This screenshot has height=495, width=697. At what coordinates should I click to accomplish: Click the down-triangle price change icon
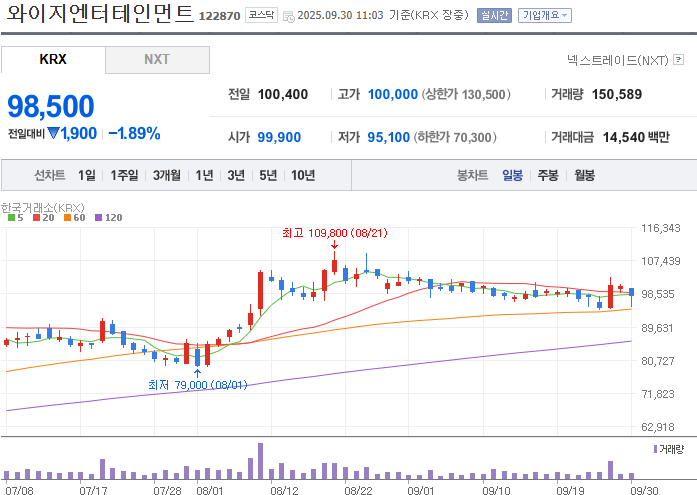click(x=53, y=133)
